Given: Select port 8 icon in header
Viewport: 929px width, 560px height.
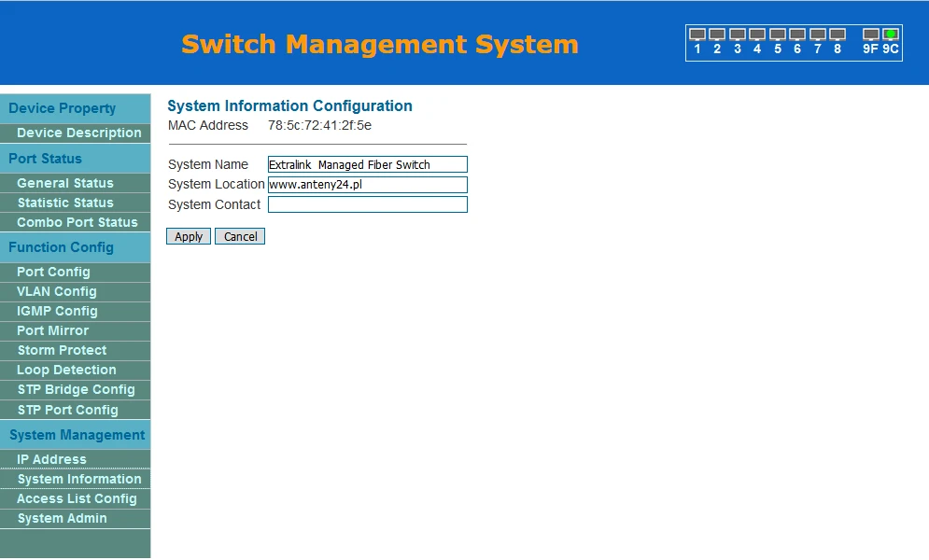Looking at the screenshot, I should pos(838,35).
